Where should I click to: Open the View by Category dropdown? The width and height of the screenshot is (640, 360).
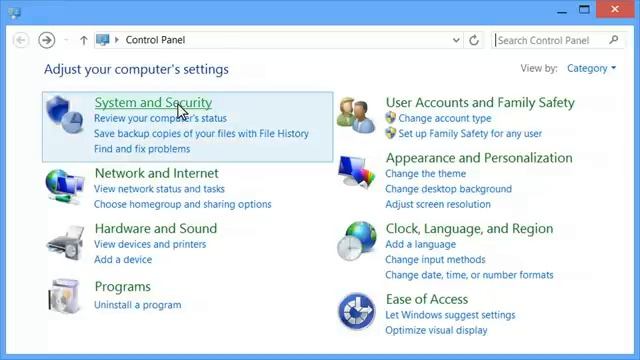click(591, 69)
